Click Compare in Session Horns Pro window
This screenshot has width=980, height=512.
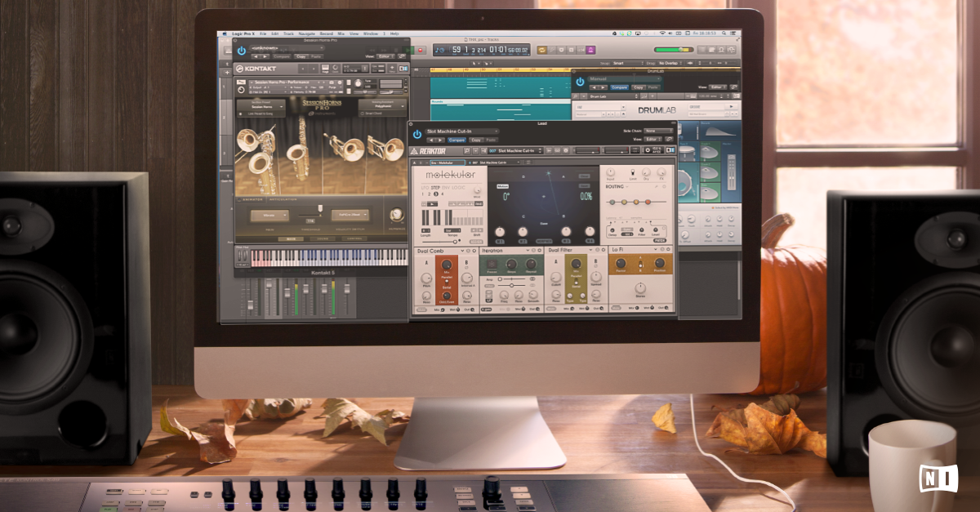coord(282,56)
